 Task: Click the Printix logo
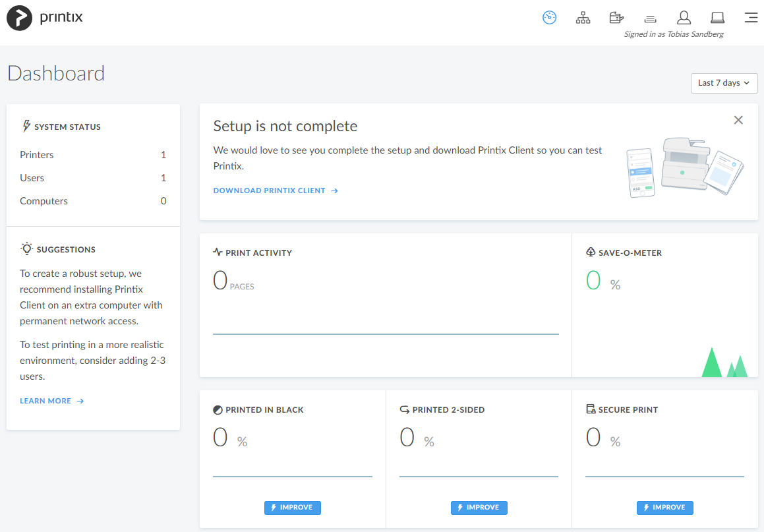tap(45, 18)
